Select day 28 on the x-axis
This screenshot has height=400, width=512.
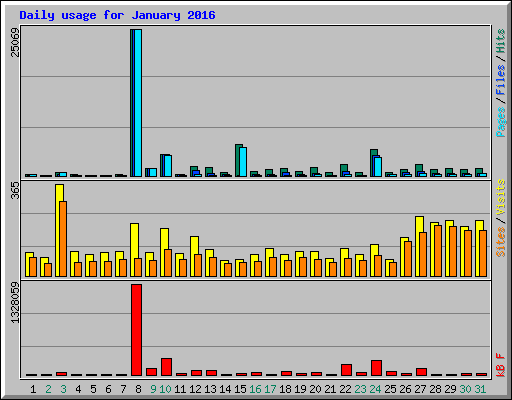tap(435, 389)
